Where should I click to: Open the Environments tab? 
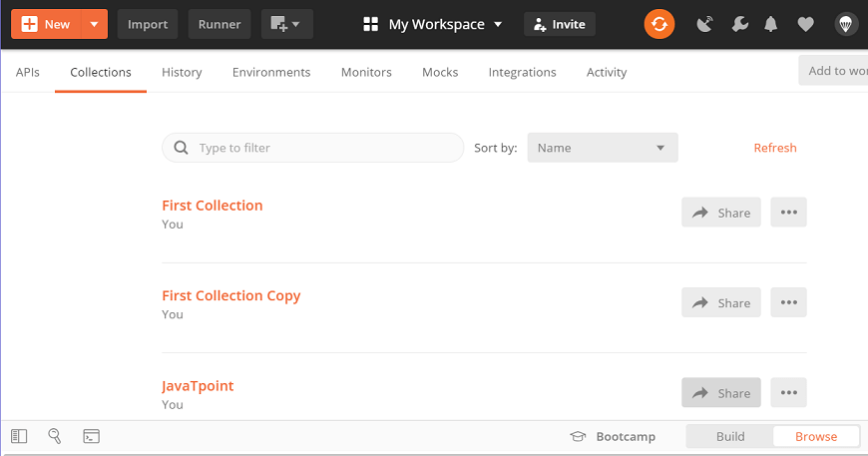pyautogui.click(x=271, y=72)
